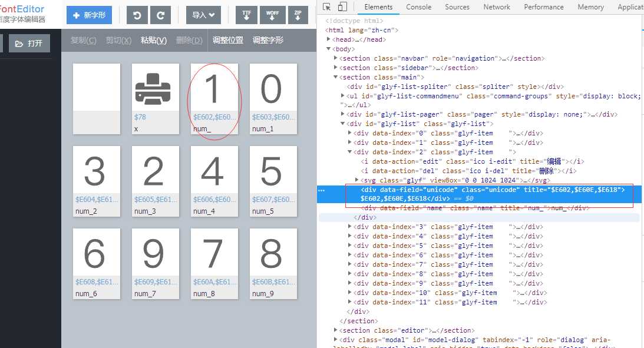This screenshot has width=644, height=348.
Task: Select the glyph named num_7
Action: (155, 263)
